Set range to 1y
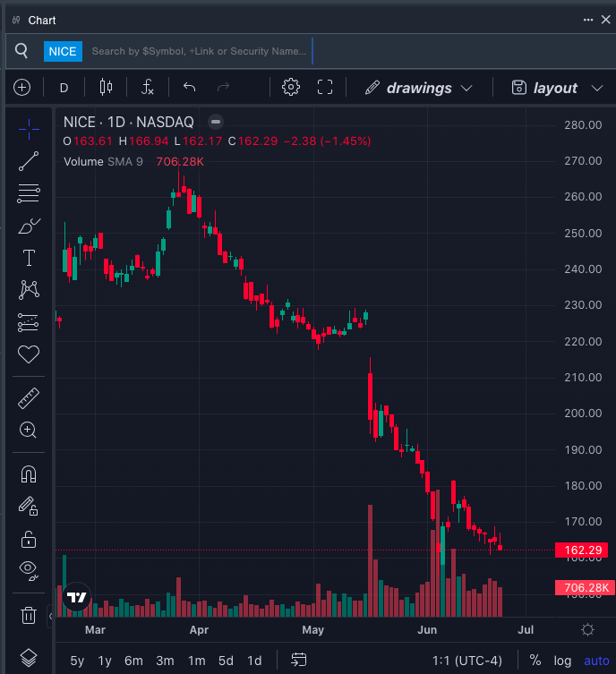The width and height of the screenshot is (616, 674). coord(105,661)
